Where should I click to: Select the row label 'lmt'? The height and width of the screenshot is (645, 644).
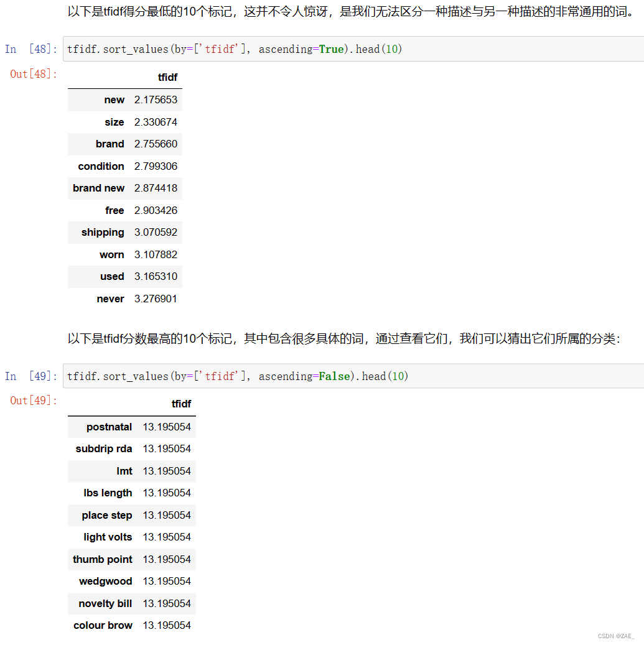124,471
